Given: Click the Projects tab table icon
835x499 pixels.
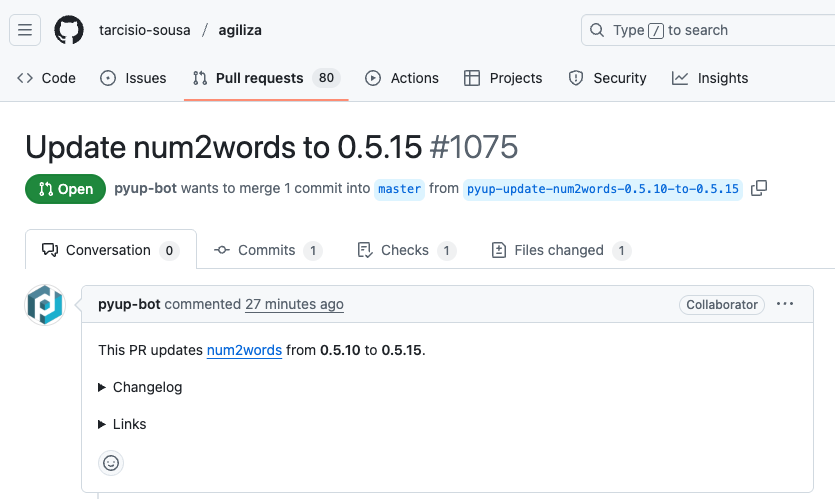Looking at the screenshot, I should pyautogui.click(x=472, y=78).
